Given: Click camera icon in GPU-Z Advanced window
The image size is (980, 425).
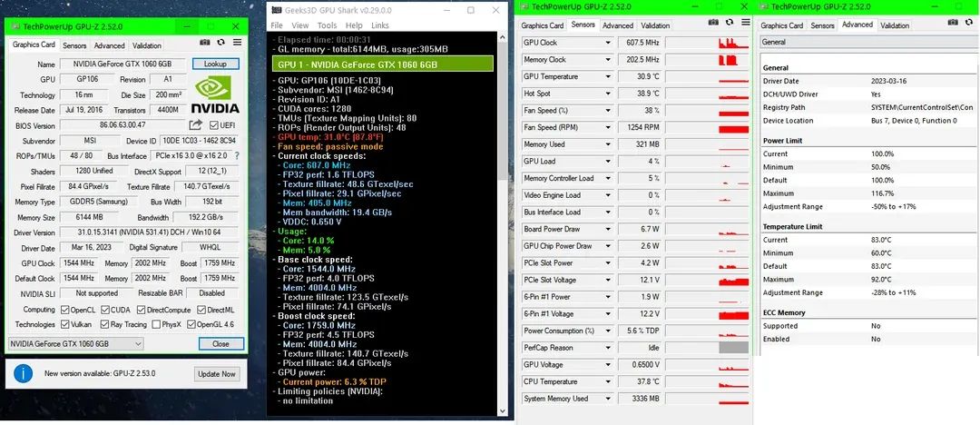Looking at the screenshot, I should [x=953, y=23].
